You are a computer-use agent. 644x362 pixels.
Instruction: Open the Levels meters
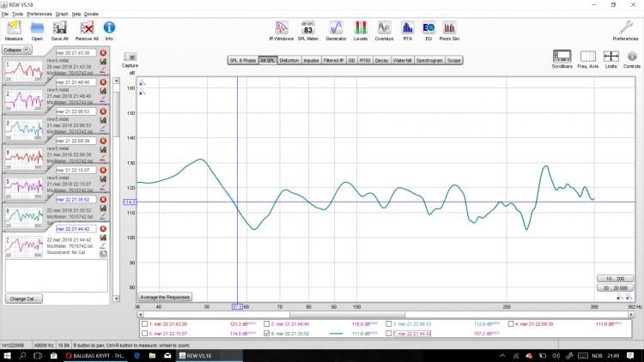coord(360,31)
